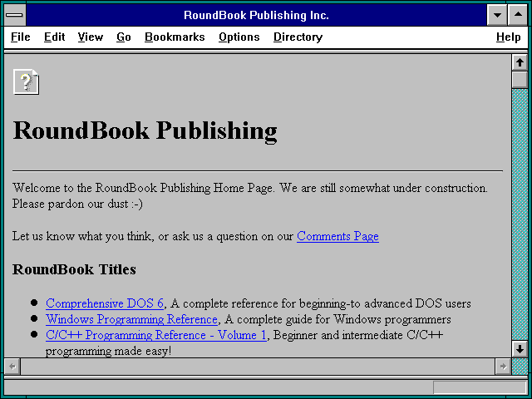Open the Windows Programming Reference link
This screenshot has width=532, height=399.
tap(131, 319)
